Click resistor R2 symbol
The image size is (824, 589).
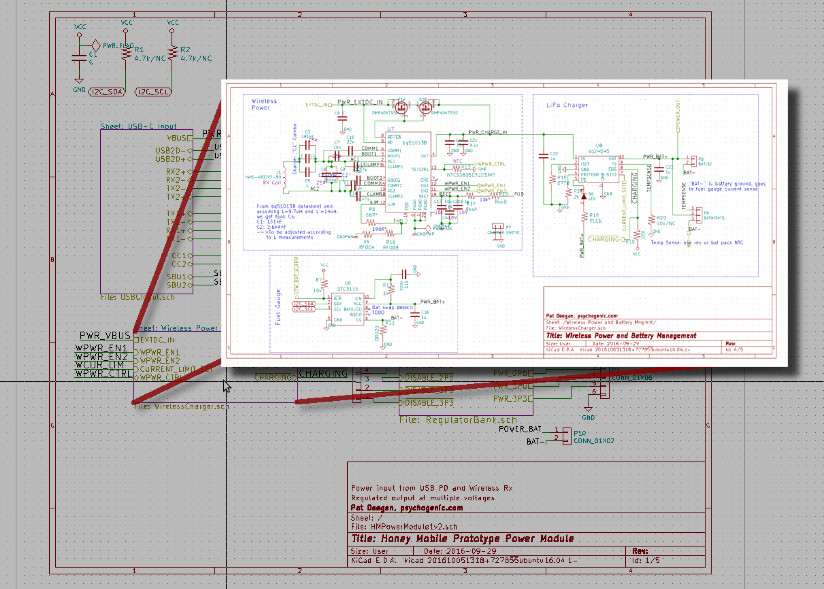tap(172, 53)
